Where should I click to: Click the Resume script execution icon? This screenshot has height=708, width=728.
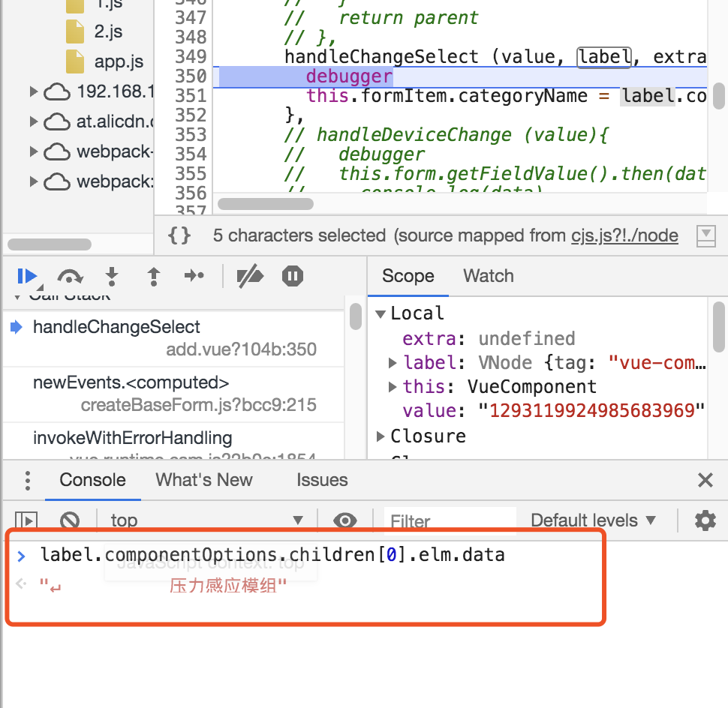click(26, 276)
